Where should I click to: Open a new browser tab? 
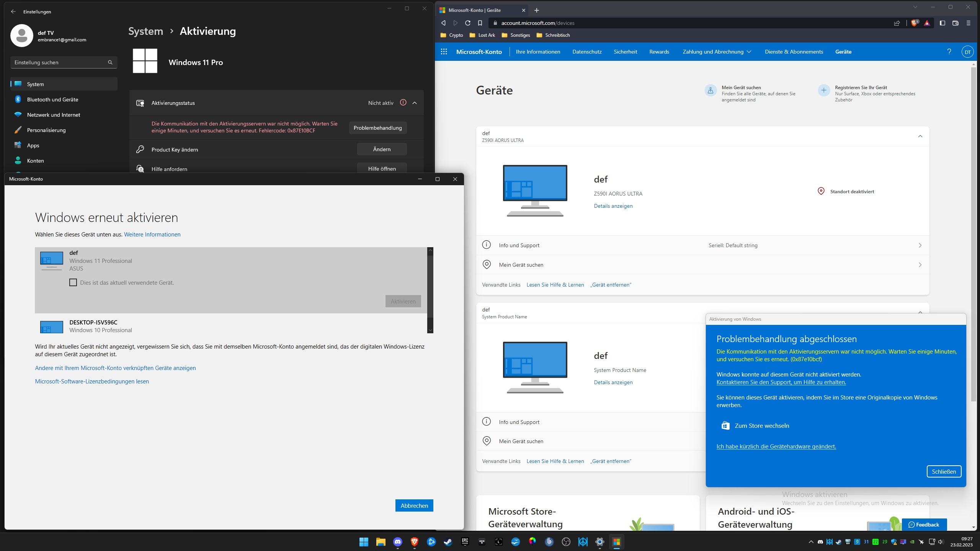(536, 10)
